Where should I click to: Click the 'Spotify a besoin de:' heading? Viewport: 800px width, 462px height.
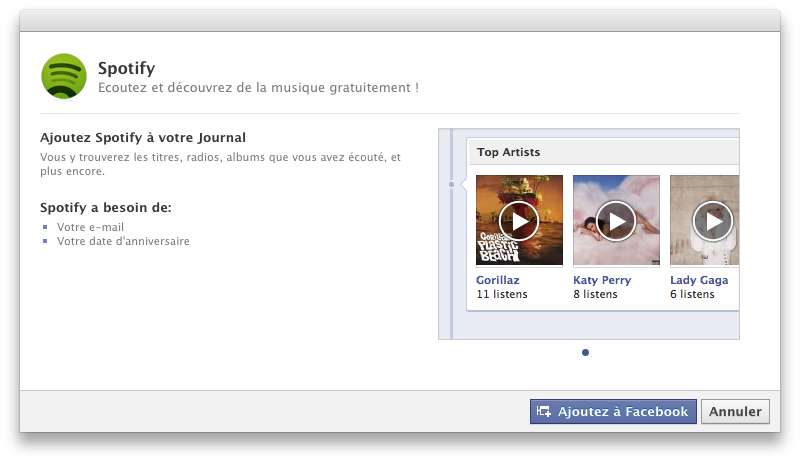point(106,208)
